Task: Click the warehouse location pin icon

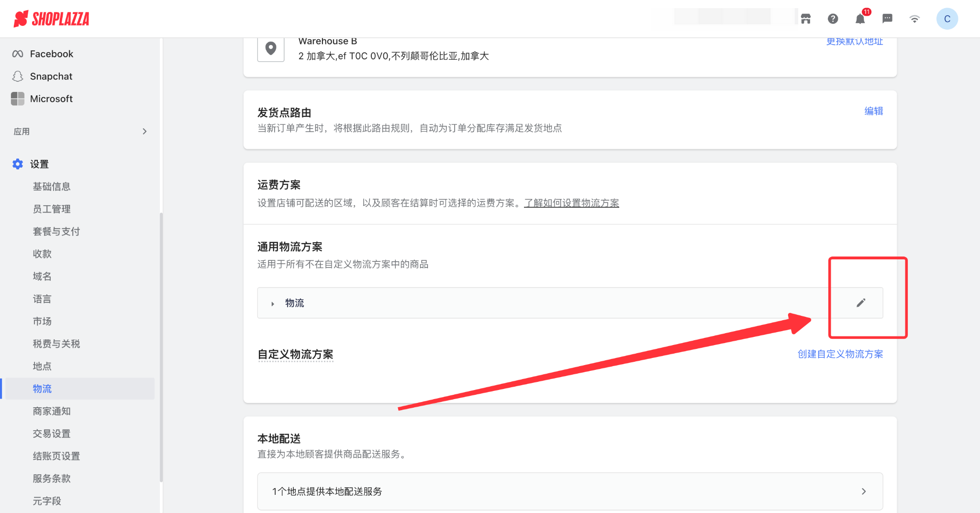Action: coord(271,48)
